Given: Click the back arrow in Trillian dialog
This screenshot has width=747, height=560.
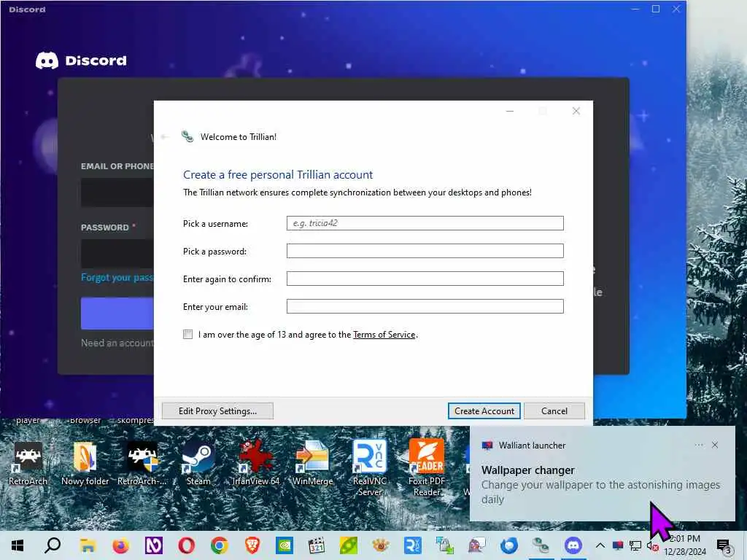Looking at the screenshot, I should 165,136.
